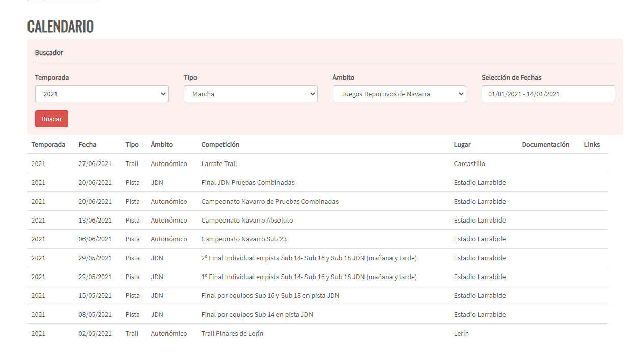Select the Campeonato Navarro Absoluto entry
The image size is (644, 357).
pos(247,221)
